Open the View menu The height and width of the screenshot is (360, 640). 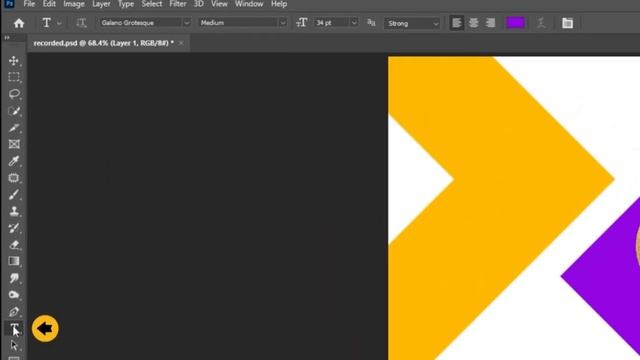(x=219, y=4)
